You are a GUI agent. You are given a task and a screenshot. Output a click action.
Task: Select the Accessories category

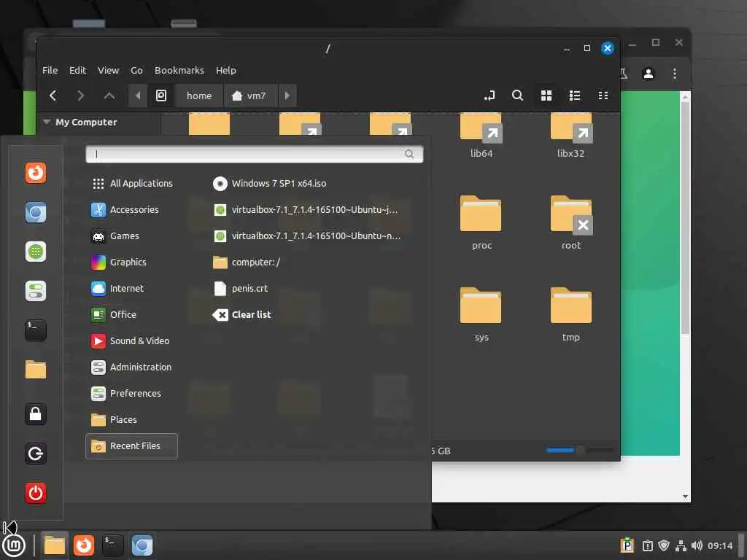[x=132, y=209]
